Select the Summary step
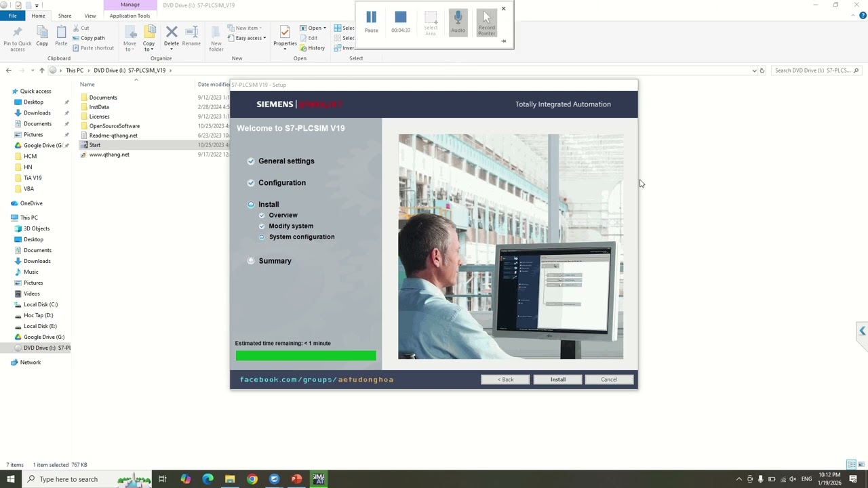The height and width of the screenshot is (488, 868). pyautogui.click(x=275, y=261)
